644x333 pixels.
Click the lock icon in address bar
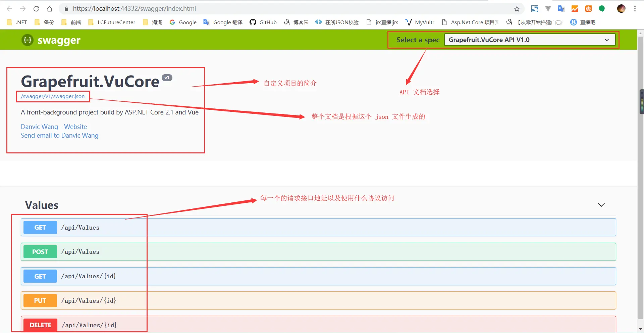[66, 9]
